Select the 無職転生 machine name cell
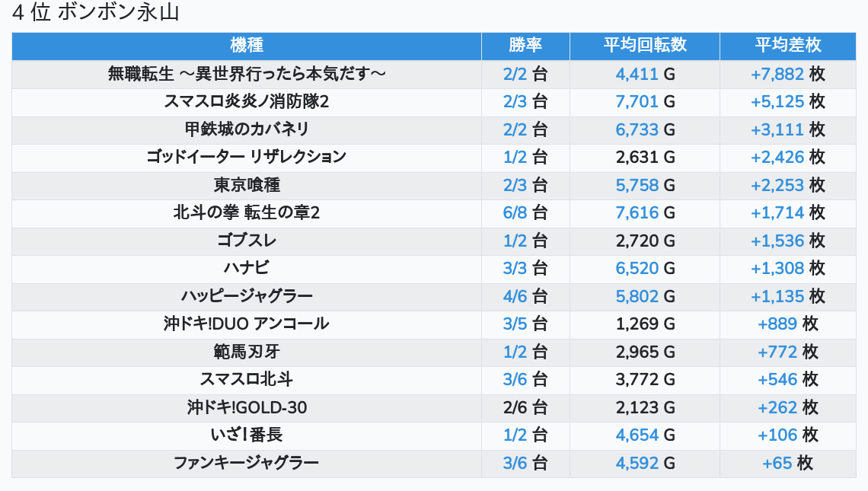Image resolution: width=868 pixels, height=491 pixels. (x=246, y=74)
